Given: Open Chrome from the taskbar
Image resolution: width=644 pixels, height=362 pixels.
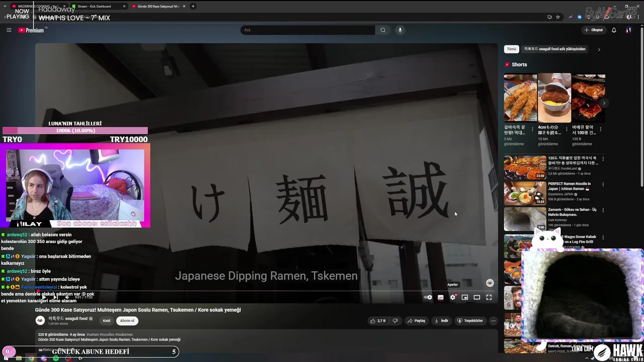Looking at the screenshot, I should 31,358.
